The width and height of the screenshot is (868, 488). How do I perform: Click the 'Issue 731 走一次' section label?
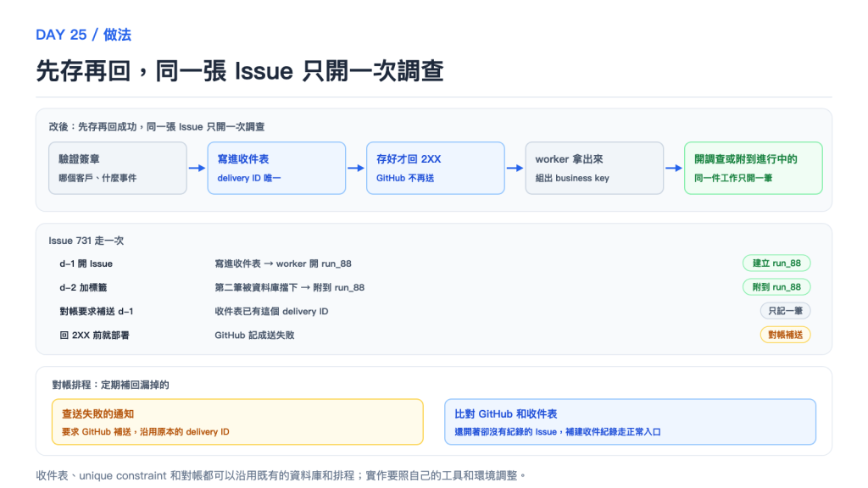coord(86,241)
